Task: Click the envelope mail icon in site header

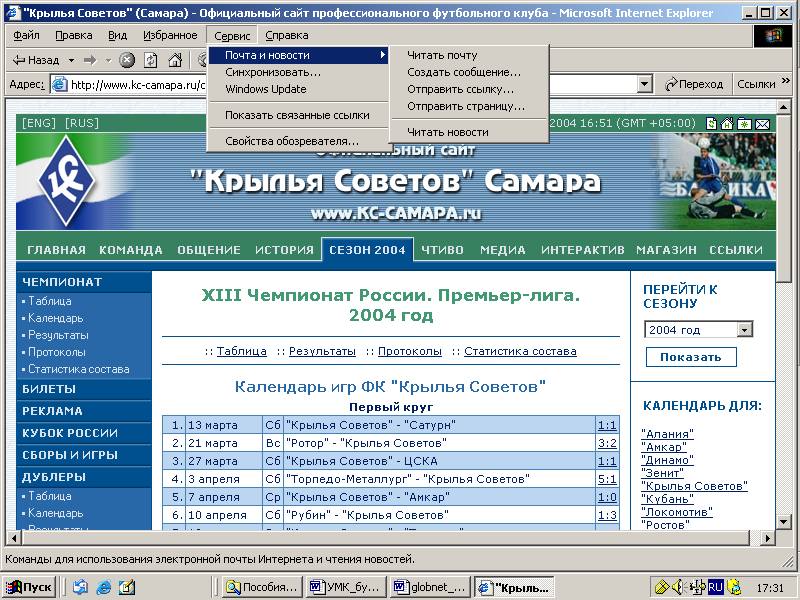Action: coord(762,124)
